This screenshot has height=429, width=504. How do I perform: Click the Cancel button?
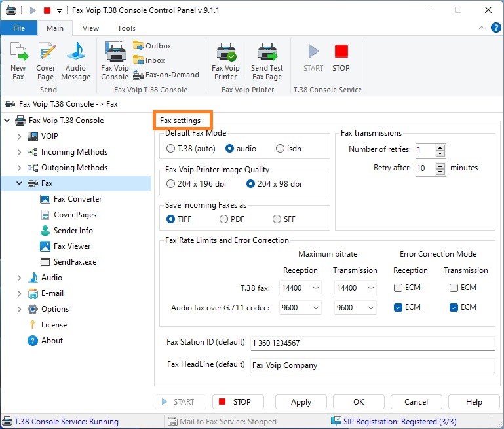pyautogui.click(x=416, y=402)
